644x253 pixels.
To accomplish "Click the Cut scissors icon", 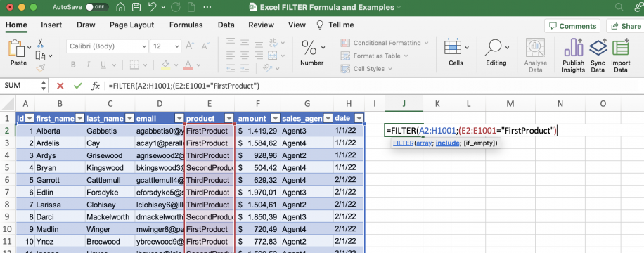I will point(41,43).
